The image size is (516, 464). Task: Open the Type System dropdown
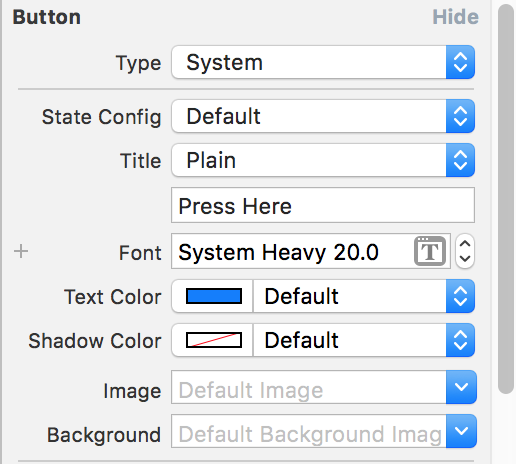323,62
